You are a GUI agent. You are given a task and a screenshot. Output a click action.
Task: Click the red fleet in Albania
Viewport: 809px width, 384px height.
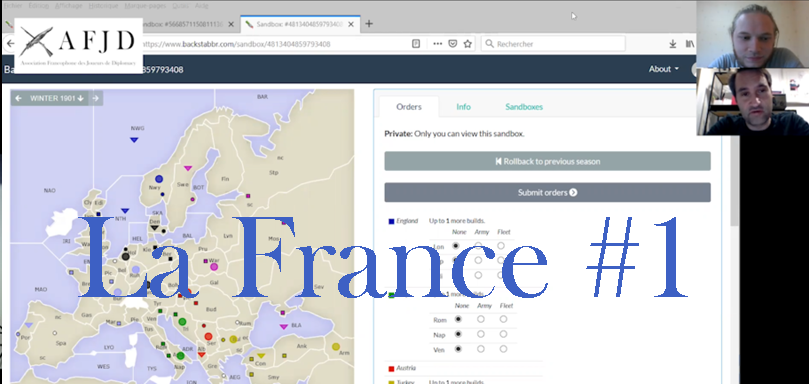point(202,355)
